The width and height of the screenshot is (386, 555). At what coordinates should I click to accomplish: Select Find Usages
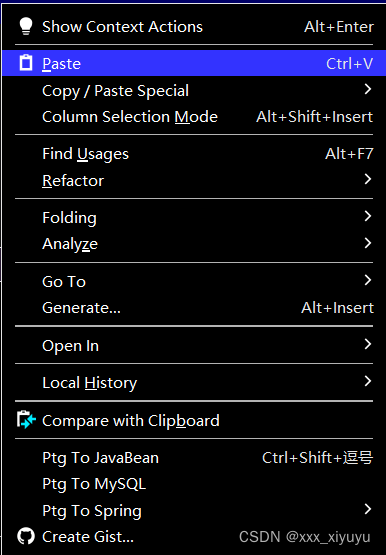[194, 154]
